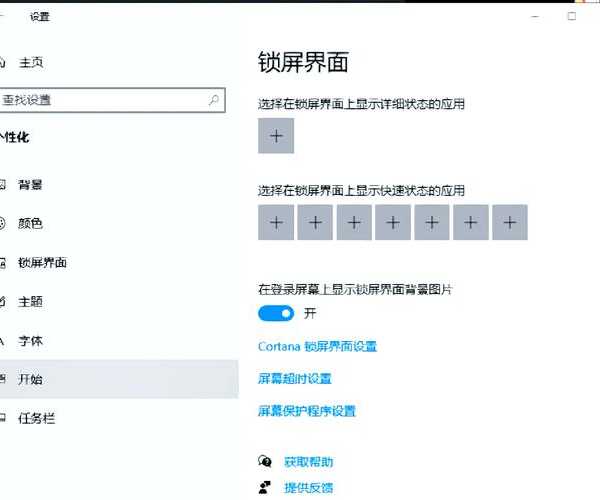This screenshot has width=600, height=500.
Task: Click the 获取帮助 help icon
Action: pyautogui.click(x=265, y=461)
